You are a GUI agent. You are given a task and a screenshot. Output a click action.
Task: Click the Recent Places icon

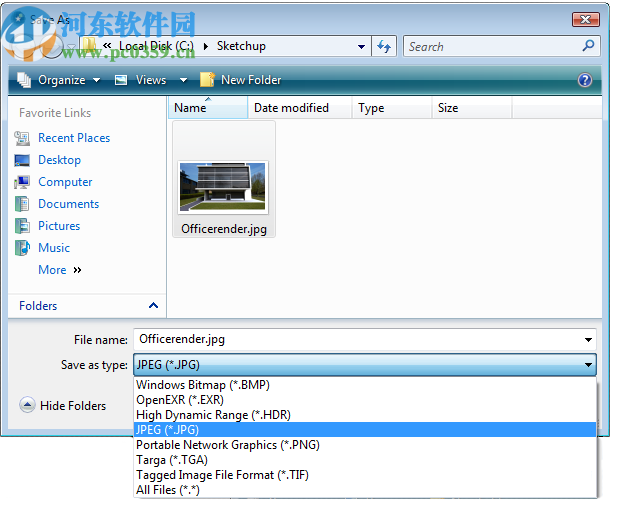22,138
